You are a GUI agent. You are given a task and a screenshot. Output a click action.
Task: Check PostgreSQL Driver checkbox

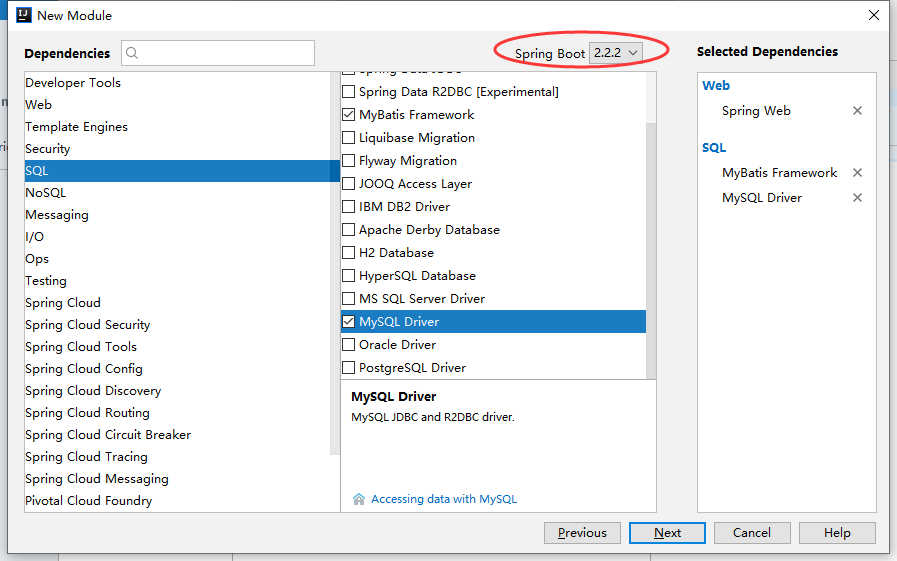coord(348,368)
